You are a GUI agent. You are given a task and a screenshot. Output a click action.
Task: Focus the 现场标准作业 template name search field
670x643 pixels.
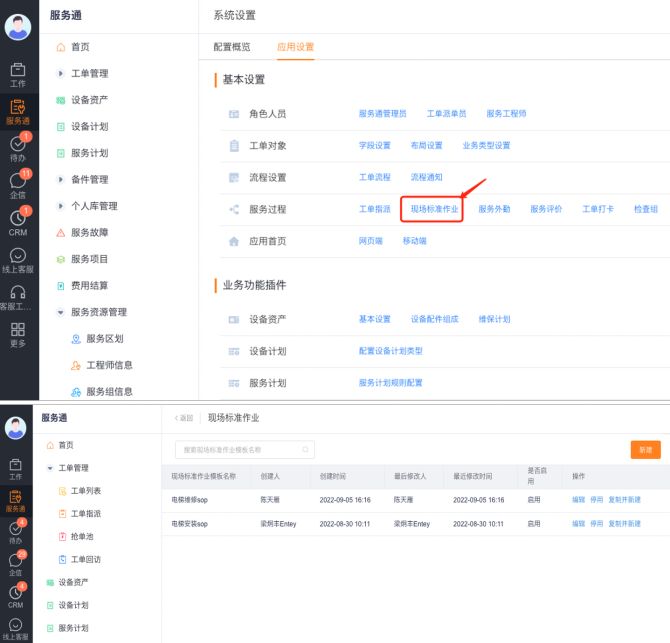tap(243, 450)
